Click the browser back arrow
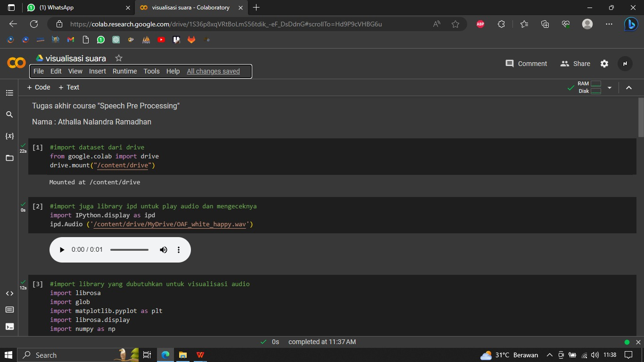Image resolution: width=644 pixels, height=362 pixels. [x=13, y=24]
